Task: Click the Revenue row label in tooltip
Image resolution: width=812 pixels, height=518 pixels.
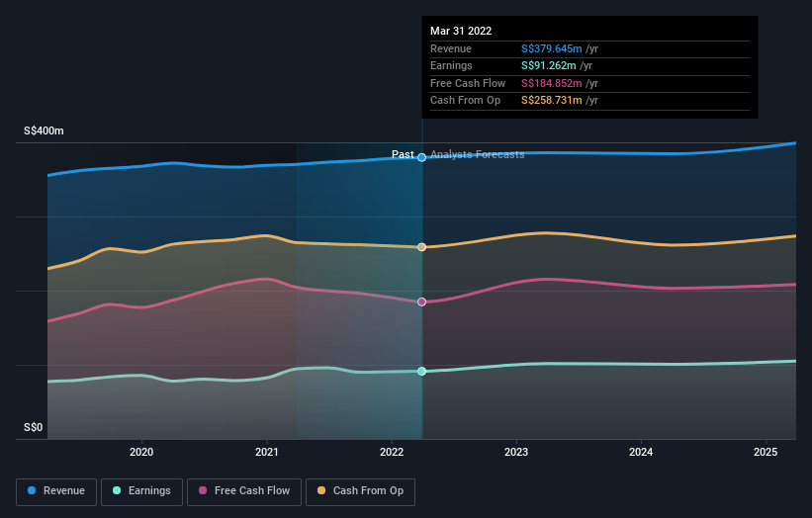Action: [x=451, y=48]
